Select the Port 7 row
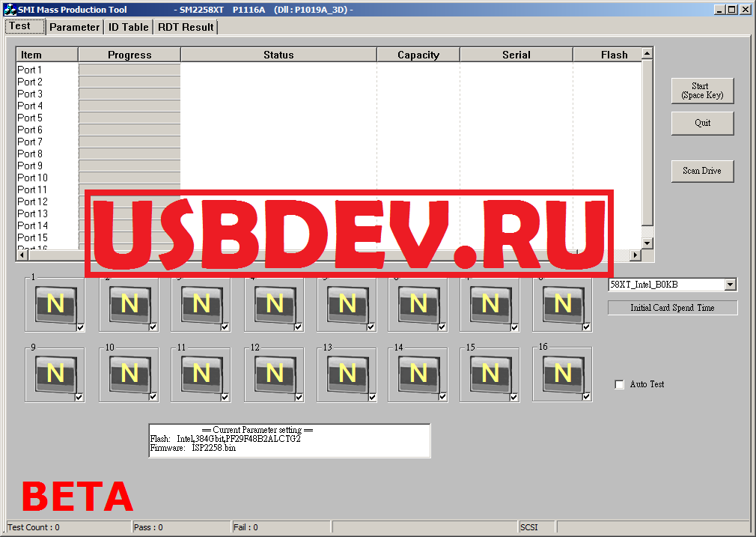Screen dimensions: 756x537 coord(329,142)
